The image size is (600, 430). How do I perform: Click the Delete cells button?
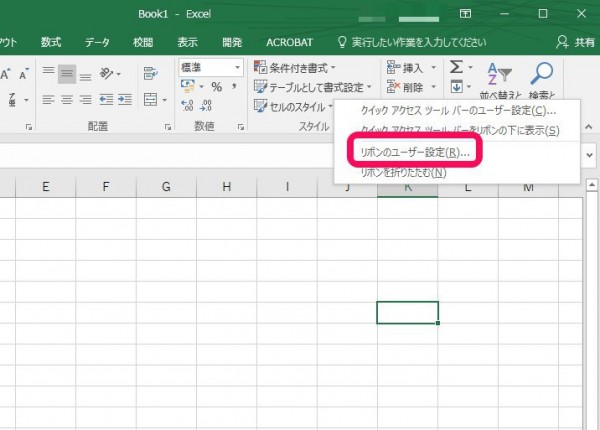point(405,87)
